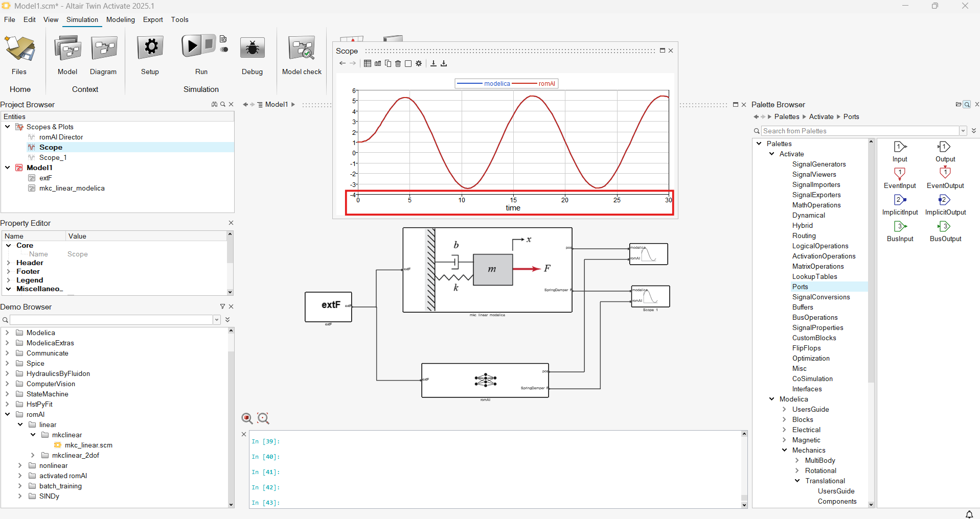Click Activate in palette breadcrumb
The width and height of the screenshot is (980, 519).
click(821, 116)
